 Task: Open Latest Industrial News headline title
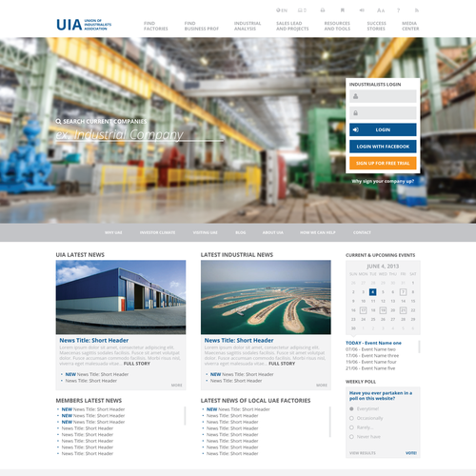[x=239, y=340]
